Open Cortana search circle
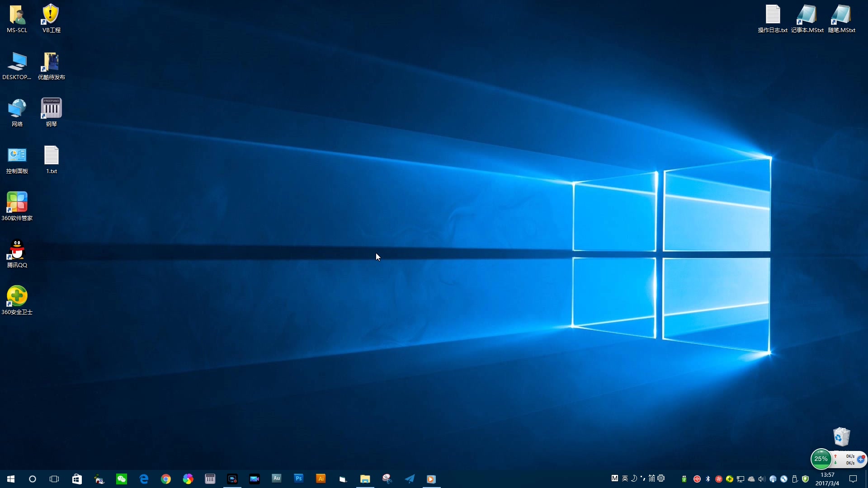Image resolution: width=868 pixels, height=488 pixels. tap(33, 479)
